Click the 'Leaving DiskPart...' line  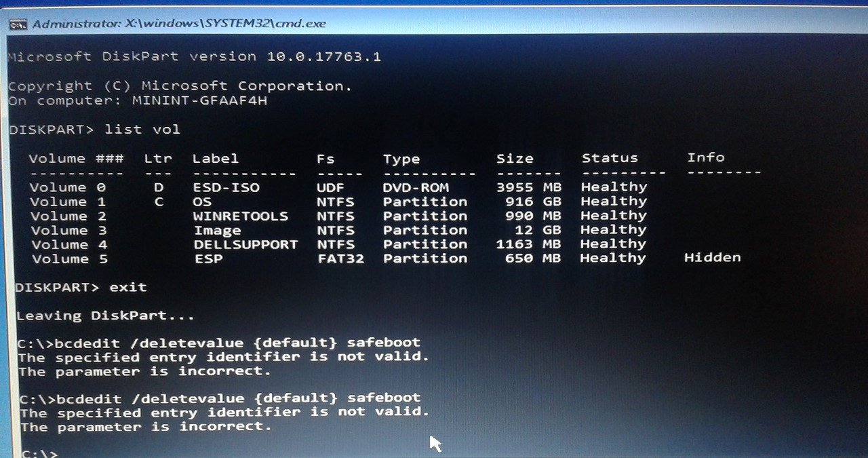(105, 316)
